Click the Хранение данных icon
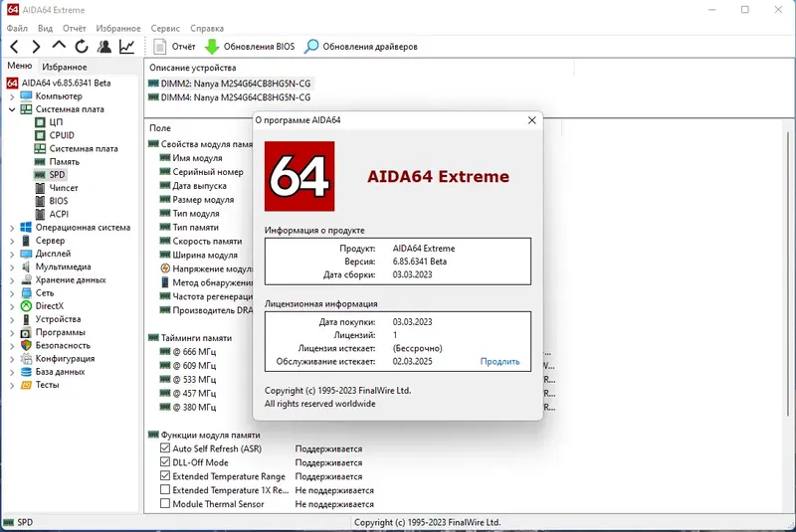Screen dimensions: 796x532 pos(26,280)
